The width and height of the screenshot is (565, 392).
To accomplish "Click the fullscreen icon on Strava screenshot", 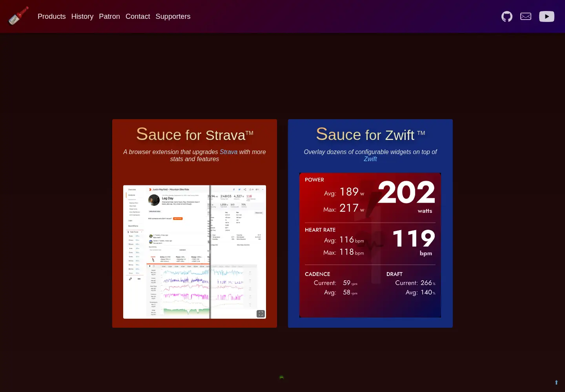I will (261, 314).
